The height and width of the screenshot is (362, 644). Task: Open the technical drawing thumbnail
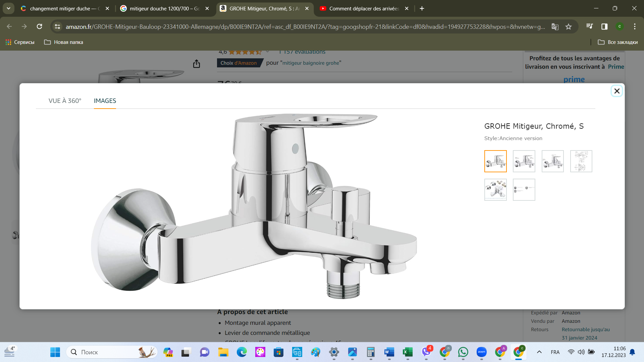pos(581,161)
